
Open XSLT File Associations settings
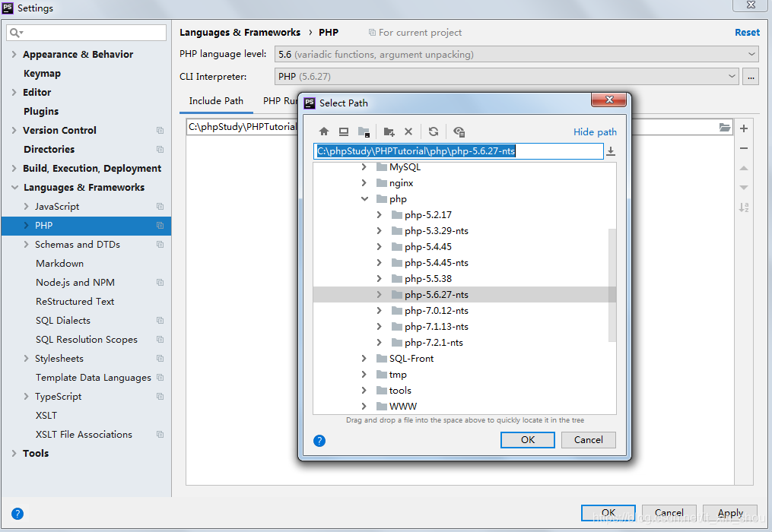click(84, 435)
